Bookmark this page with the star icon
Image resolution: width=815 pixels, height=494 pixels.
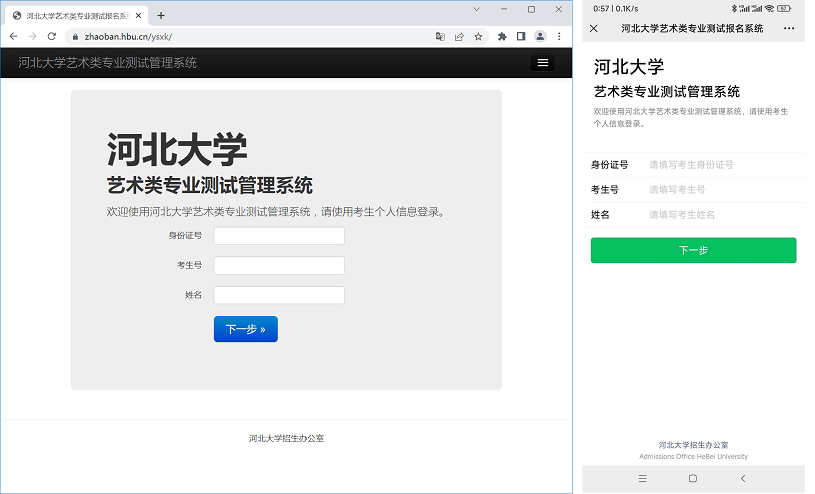coord(478,36)
